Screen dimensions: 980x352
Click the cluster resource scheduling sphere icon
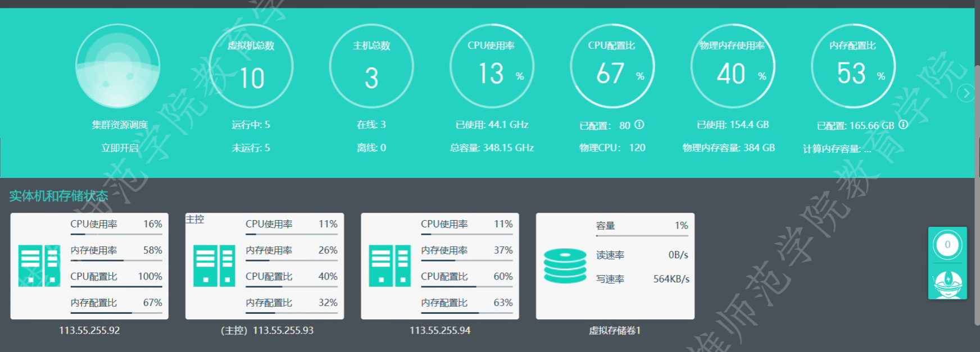tap(117, 66)
